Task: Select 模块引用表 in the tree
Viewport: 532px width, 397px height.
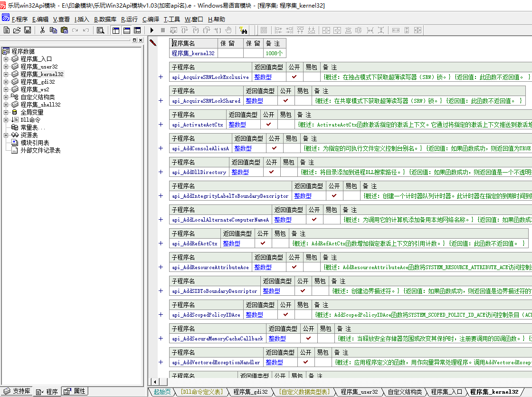Action: (x=35, y=143)
